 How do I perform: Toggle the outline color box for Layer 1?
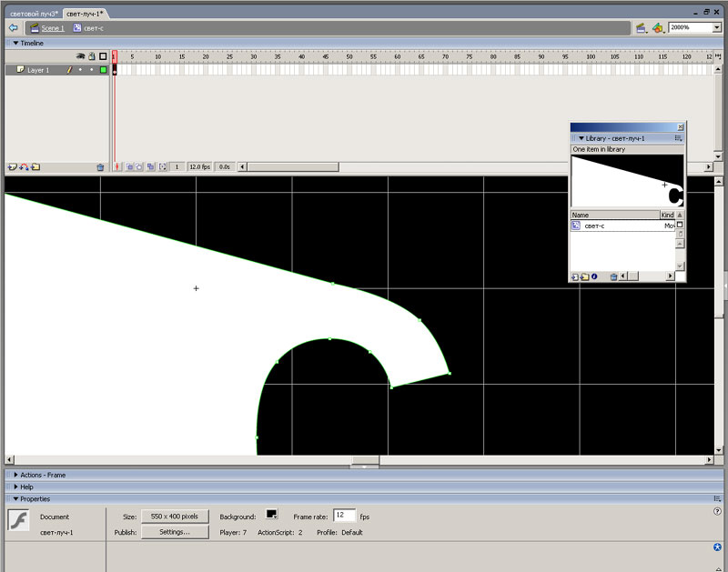[x=103, y=70]
